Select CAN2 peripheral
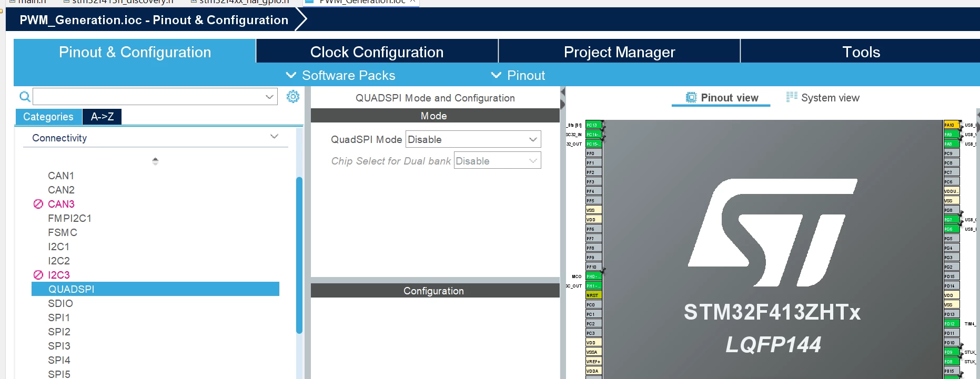 tap(61, 190)
